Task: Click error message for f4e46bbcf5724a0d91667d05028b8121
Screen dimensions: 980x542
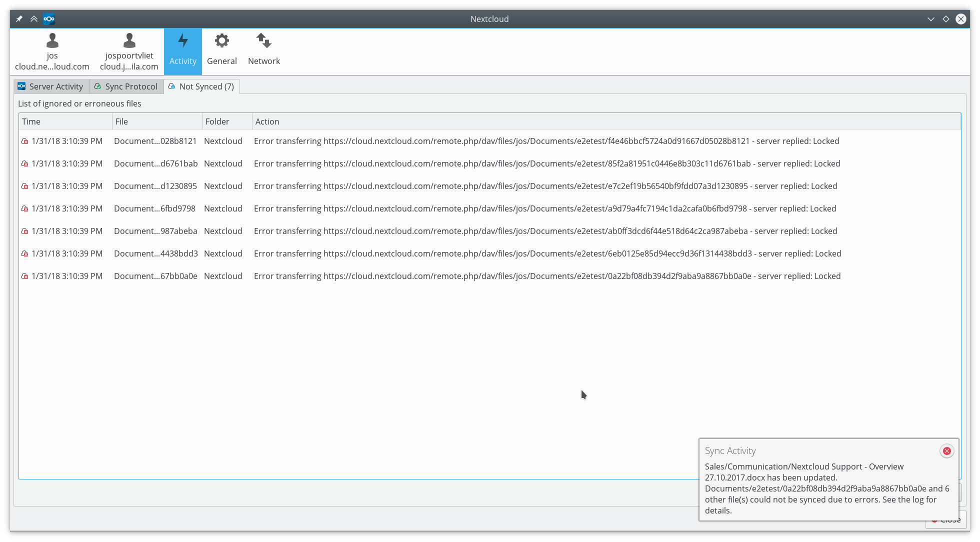Action: click(546, 141)
